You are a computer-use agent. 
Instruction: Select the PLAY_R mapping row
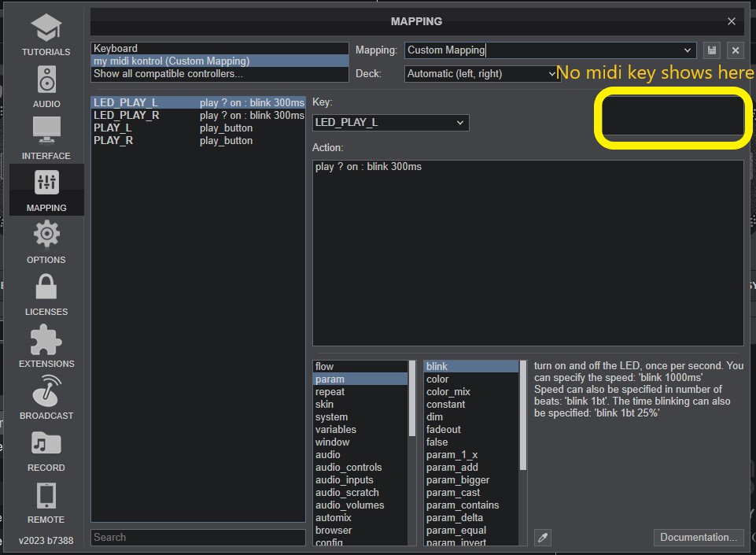[113, 141]
